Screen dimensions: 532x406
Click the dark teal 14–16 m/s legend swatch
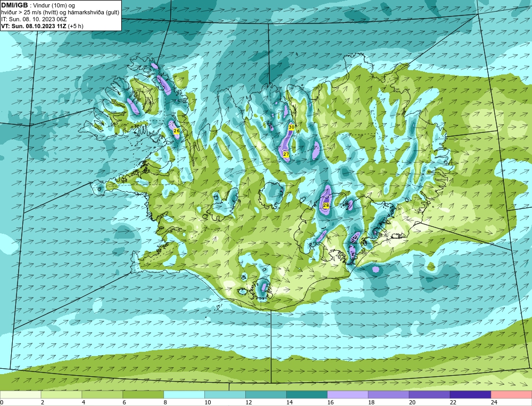click(307, 394)
